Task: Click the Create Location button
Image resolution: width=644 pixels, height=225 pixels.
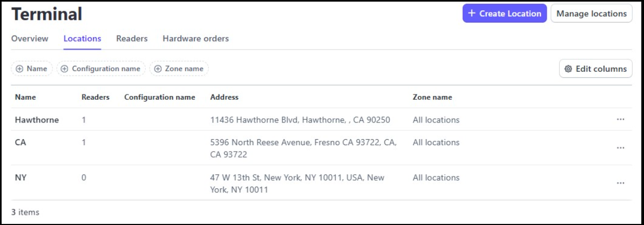Action: point(505,13)
